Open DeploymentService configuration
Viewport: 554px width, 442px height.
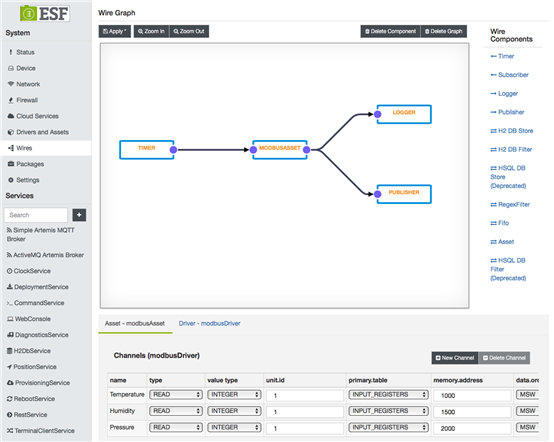[38, 287]
